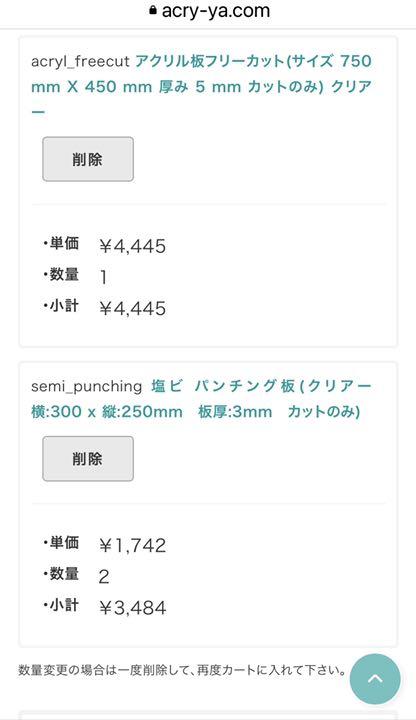Tap the ¥3,484 subtotal value
The height and width of the screenshot is (720, 416).
coord(133,608)
